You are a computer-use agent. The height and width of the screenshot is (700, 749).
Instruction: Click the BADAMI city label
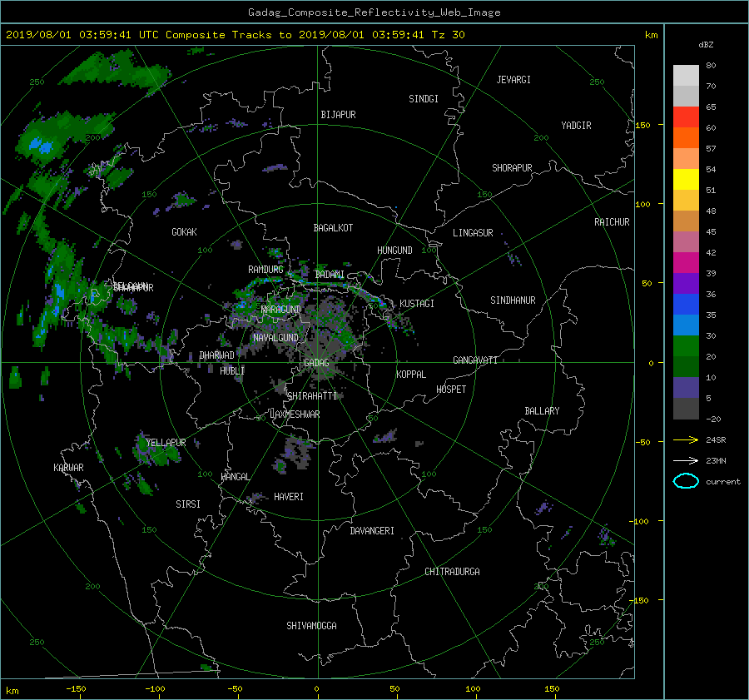330,275
